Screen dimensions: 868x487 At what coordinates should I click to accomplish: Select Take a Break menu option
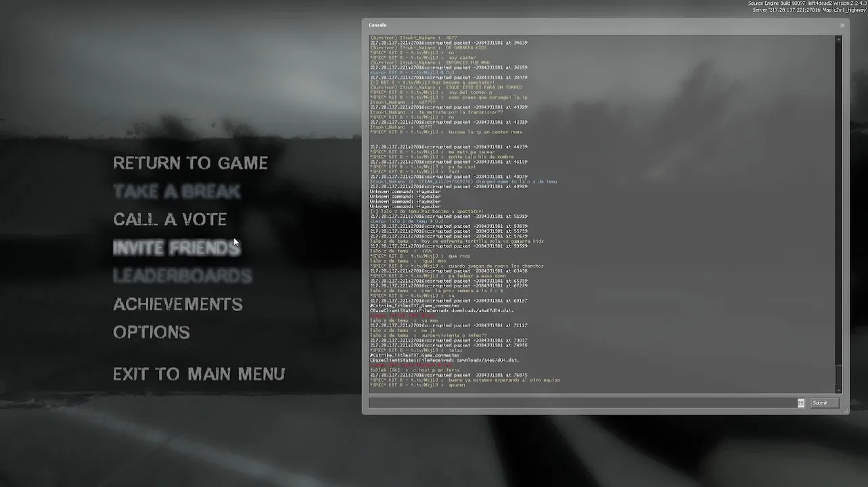click(x=177, y=191)
